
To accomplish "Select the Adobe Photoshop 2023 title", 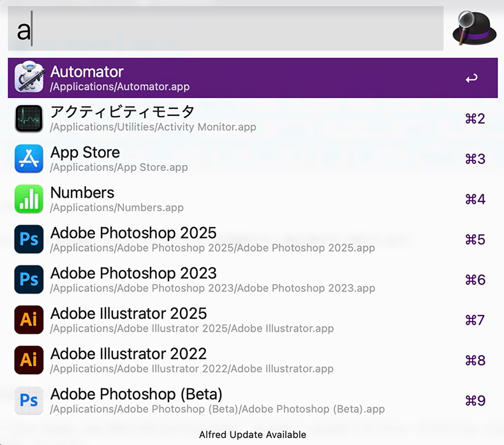I will coord(133,273).
